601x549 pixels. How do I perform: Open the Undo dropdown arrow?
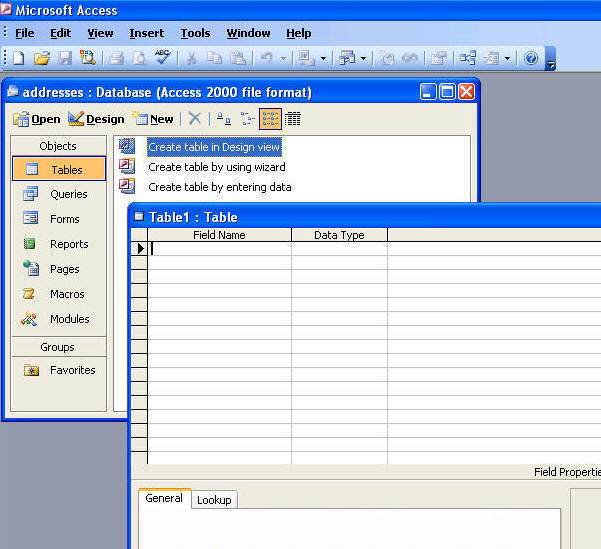pyautogui.click(x=283, y=59)
